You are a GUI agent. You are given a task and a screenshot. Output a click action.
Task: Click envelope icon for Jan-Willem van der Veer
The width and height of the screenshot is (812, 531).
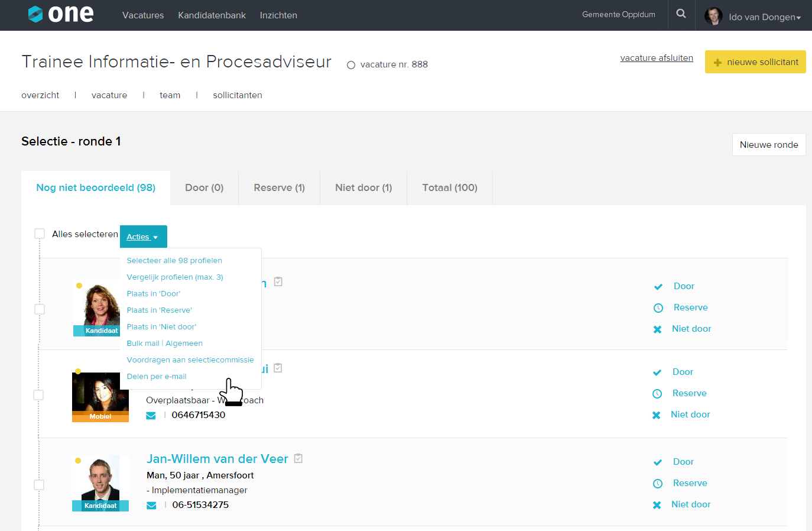pyautogui.click(x=151, y=505)
